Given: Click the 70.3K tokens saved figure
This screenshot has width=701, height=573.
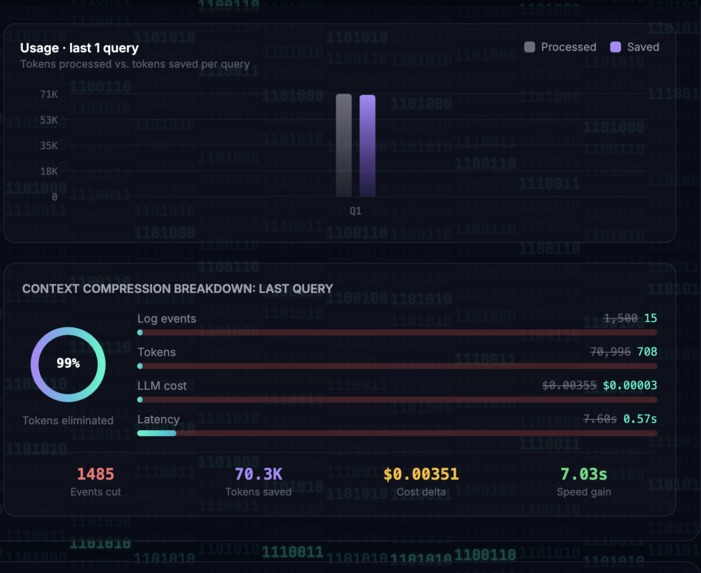Looking at the screenshot, I should click(258, 474).
